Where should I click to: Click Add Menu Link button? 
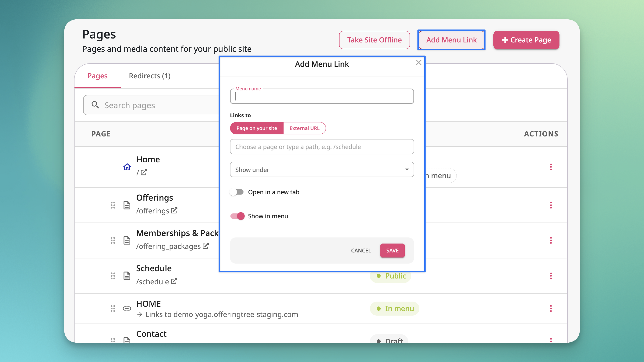(452, 40)
